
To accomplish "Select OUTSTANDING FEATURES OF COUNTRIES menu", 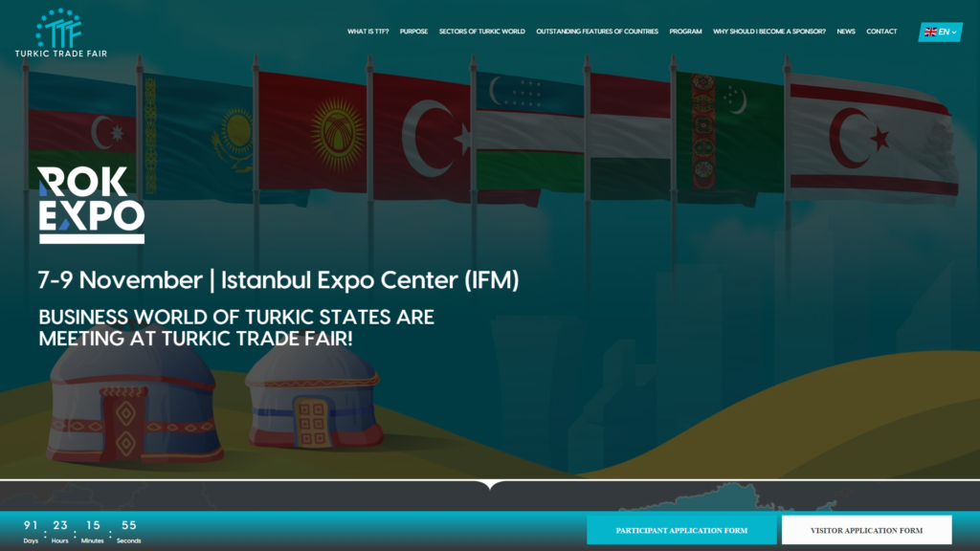I will [597, 32].
